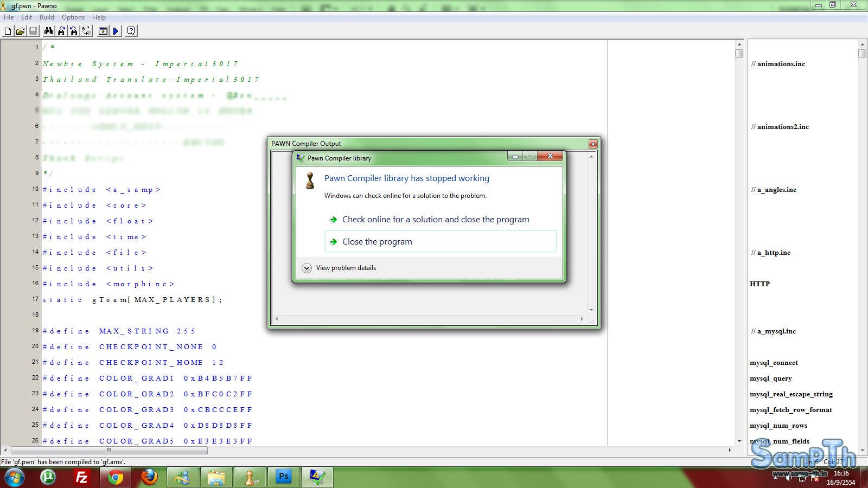Click the editor vertical scrollbar down arrow
868x488 pixels.
pos(739,441)
